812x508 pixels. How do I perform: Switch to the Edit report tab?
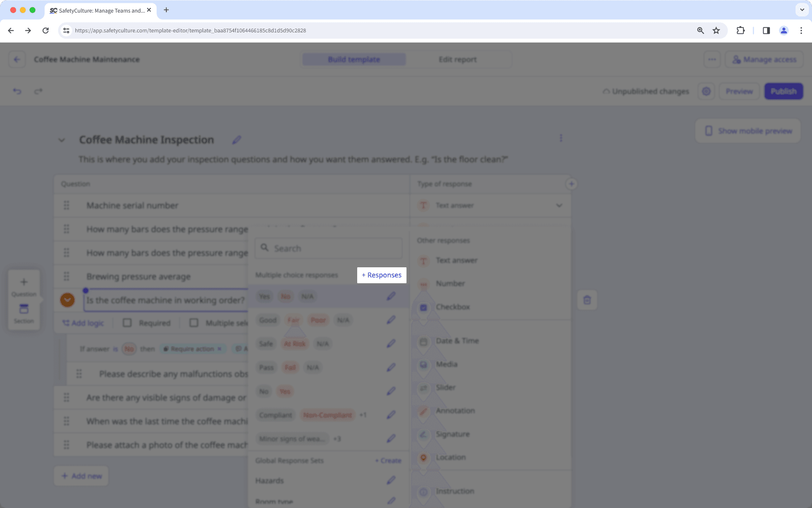pyautogui.click(x=457, y=59)
